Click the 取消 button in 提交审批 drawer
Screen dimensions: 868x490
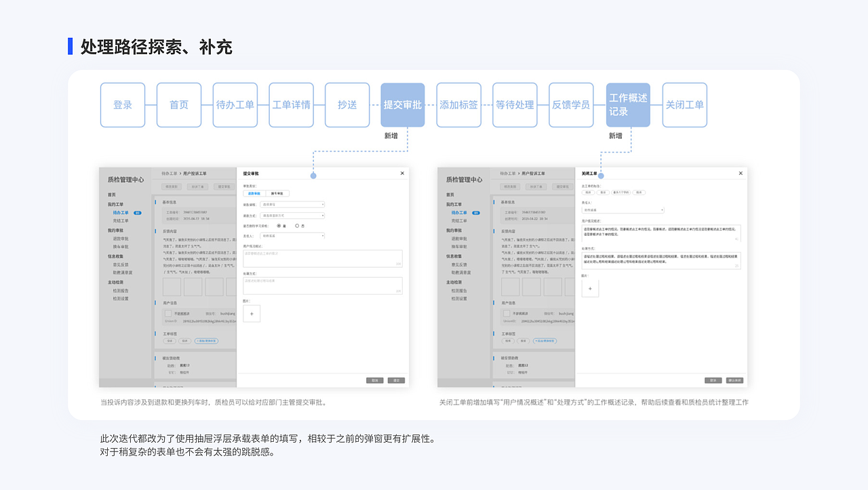tap(374, 379)
